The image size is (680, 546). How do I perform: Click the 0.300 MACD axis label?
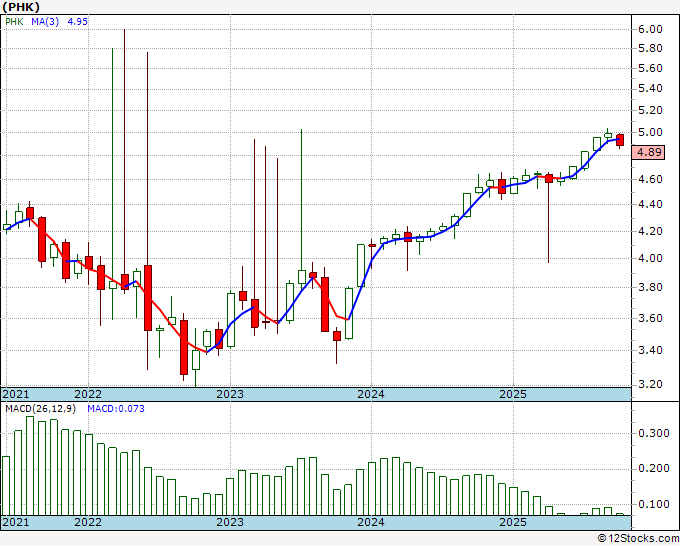[654, 433]
